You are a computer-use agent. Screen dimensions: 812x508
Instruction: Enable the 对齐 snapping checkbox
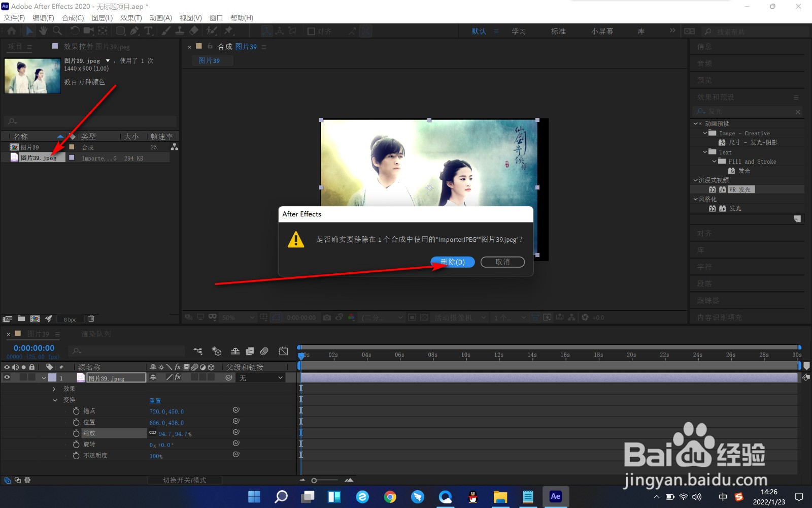click(x=311, y=31)
